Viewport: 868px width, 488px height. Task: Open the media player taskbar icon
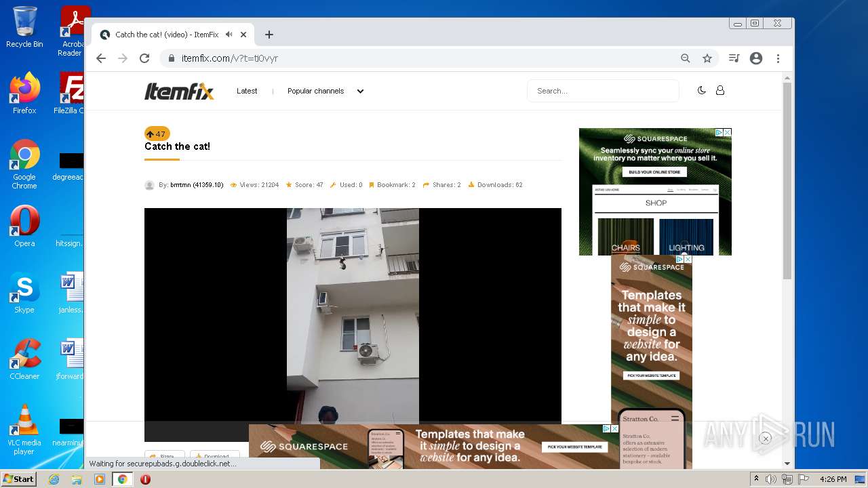click(x=100, y=479)
